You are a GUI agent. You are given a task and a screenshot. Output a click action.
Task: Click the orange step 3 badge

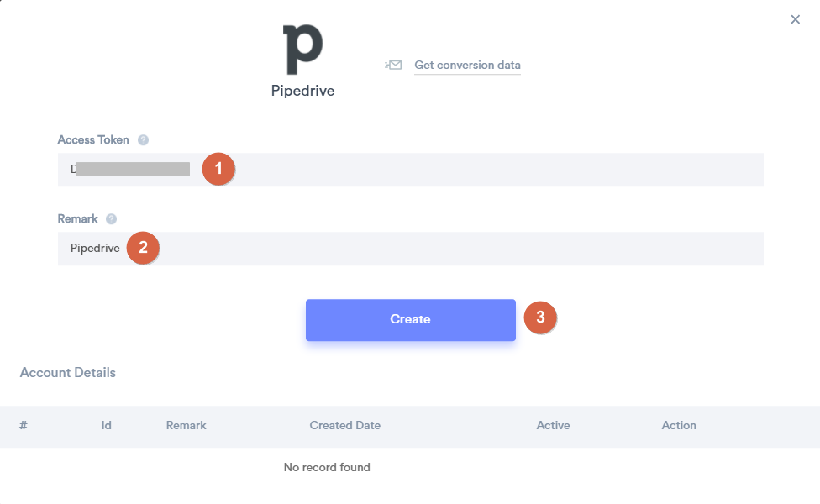pos(540,318)
